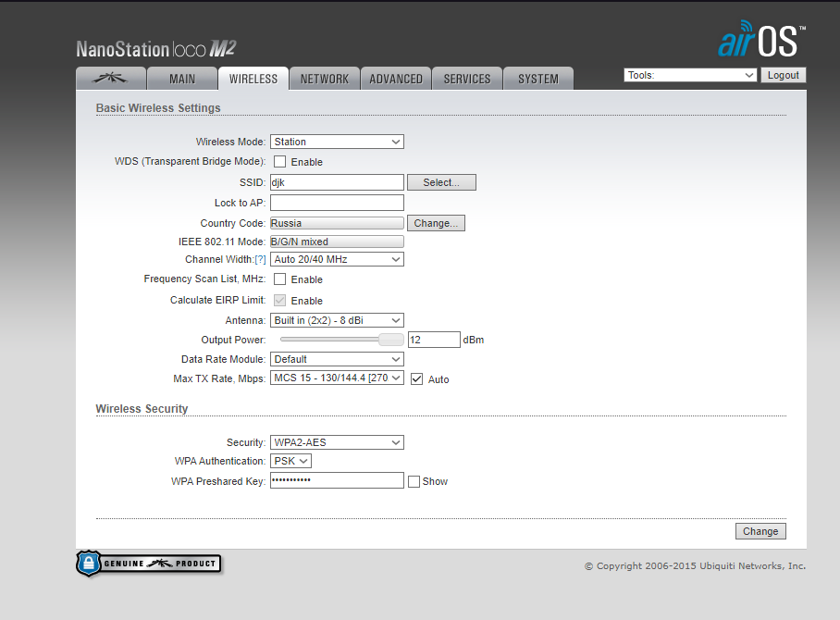
Task: Click the IEEE 802.11 Mode B/G/N mixed field
Action: click(337, 242)
